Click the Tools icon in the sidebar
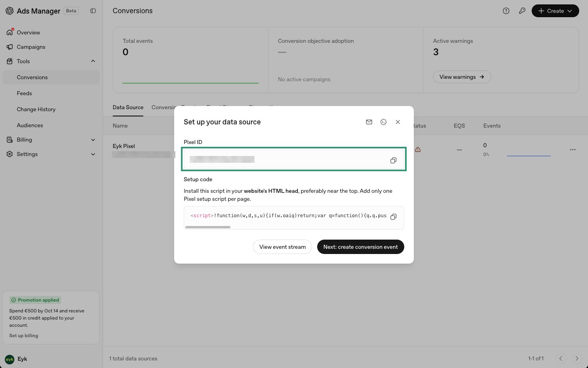 [x=10, y=61]
